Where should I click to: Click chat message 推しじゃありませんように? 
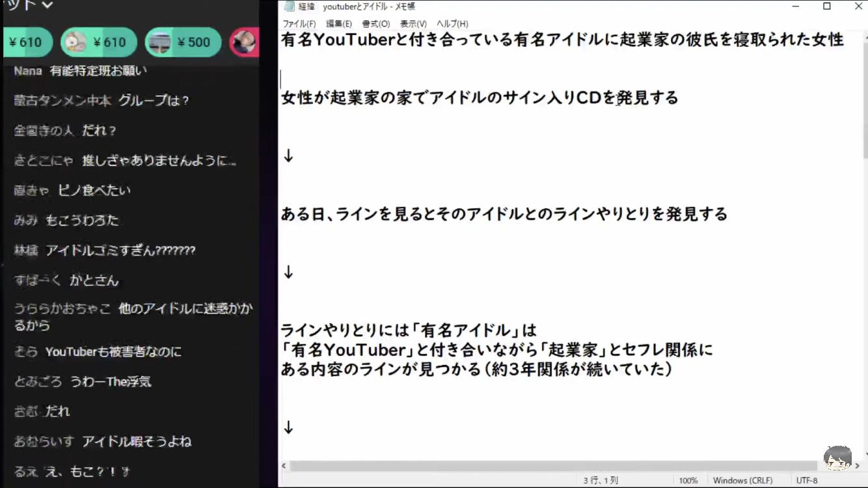coord(159,161)
